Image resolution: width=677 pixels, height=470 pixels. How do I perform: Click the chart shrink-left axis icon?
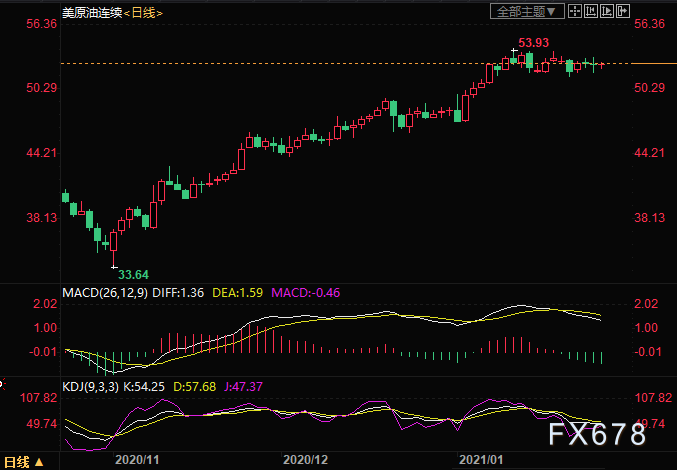[591, 11]
